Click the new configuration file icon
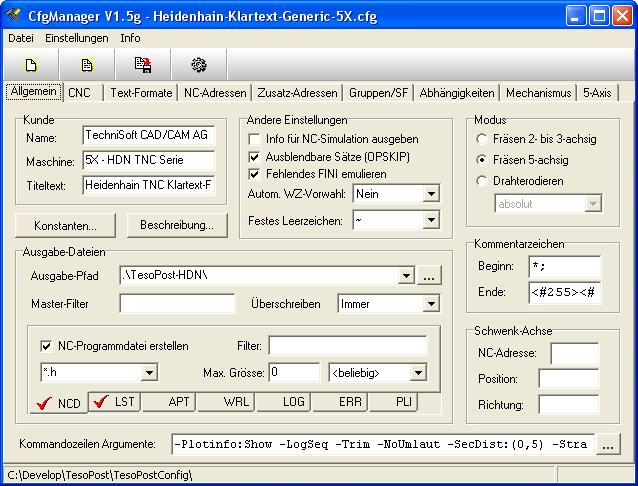The width and height of the screenshot is (638, 486). coord(32,65)
